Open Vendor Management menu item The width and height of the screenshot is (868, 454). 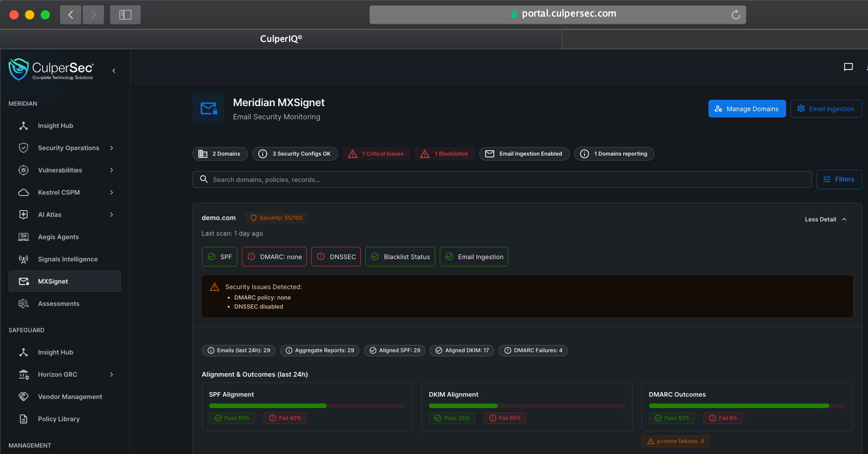(x=65, y=397)
